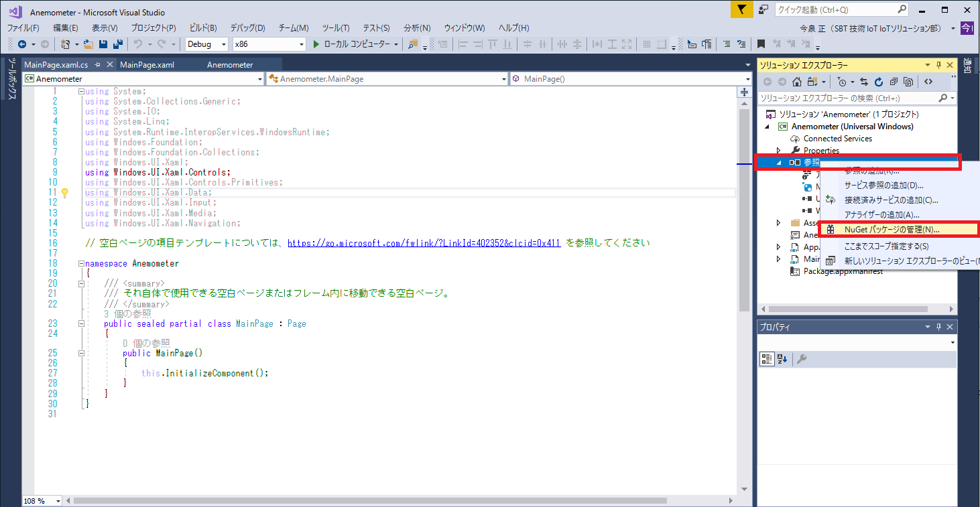Collapse the 参照 node in Solution Explorer
This screenshot has width=980, height=507.
click(x=778, y=163)
